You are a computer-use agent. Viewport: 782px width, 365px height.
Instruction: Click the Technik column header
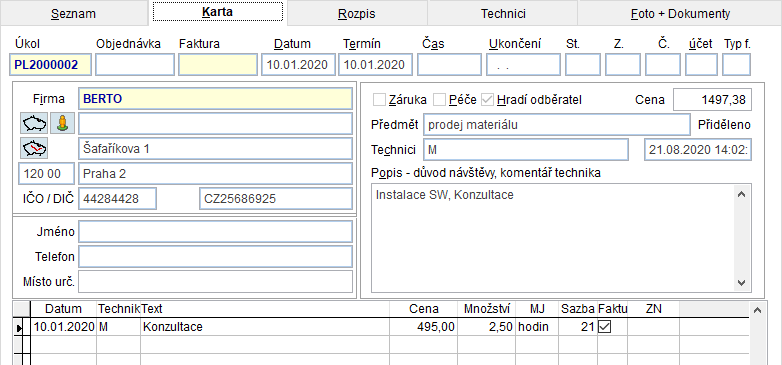point(119,309)
